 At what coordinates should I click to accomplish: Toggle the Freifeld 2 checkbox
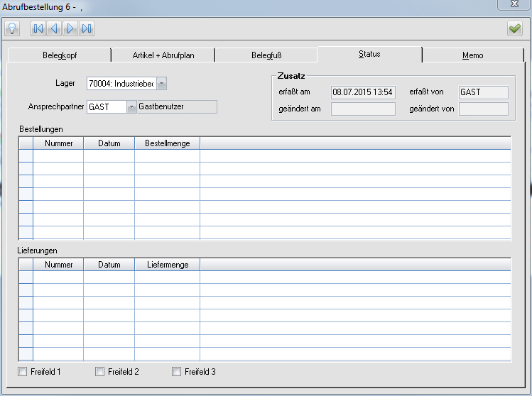[x=99, y=372]
